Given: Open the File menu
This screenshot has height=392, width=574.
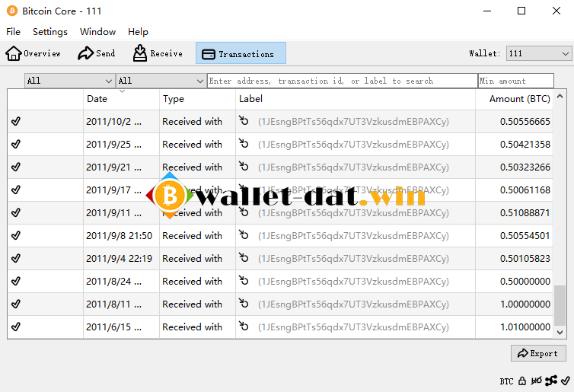Looking at the screenshot, I should pyautogui.click(x=13, y=32).
